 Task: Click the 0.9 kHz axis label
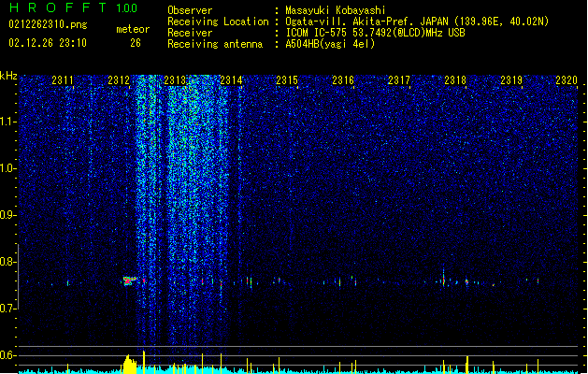pyautogui.click(x=8, y=215)
